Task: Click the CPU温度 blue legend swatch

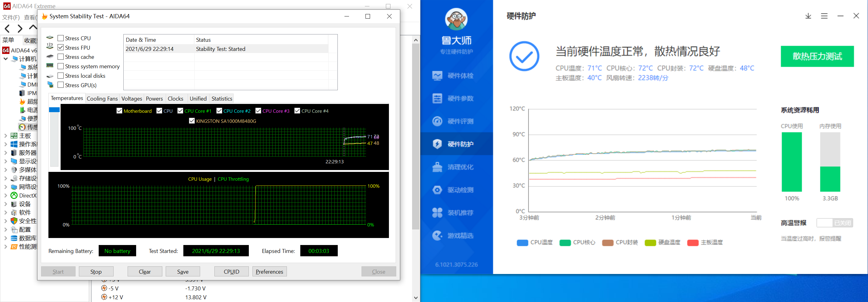Action: point(522,243)
